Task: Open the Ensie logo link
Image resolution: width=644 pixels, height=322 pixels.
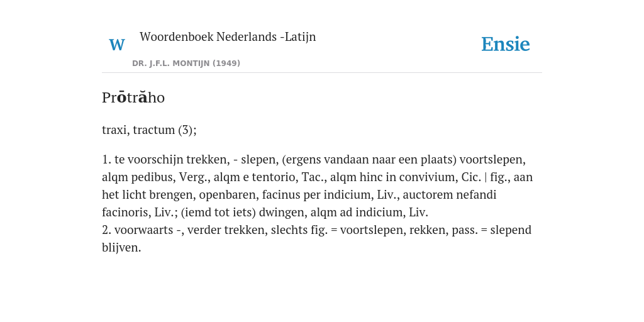Action: coord(505,44)
